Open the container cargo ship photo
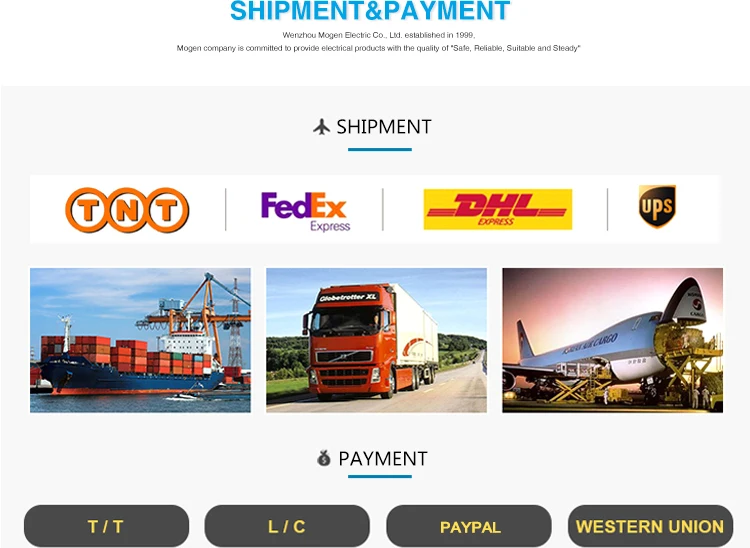Screen dimensions: 750x548 pos(140,340)
